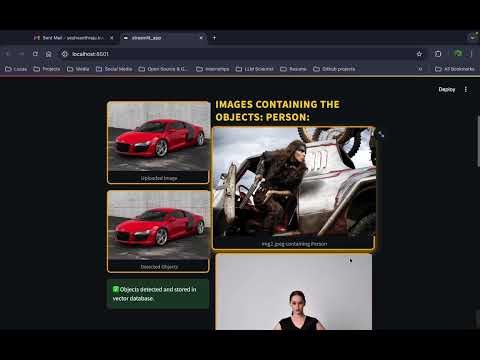
Task: Bookmark this page with star
Action: click(x=419, y=54)
